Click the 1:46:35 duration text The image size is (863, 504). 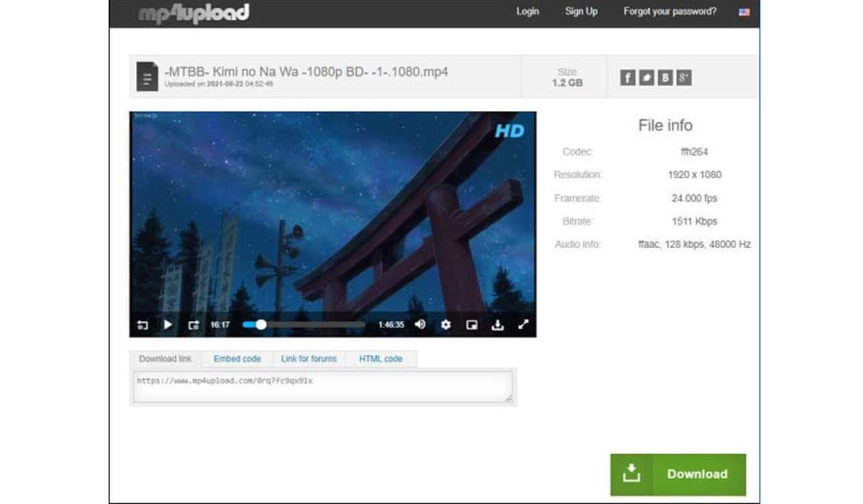click(392, 325)
